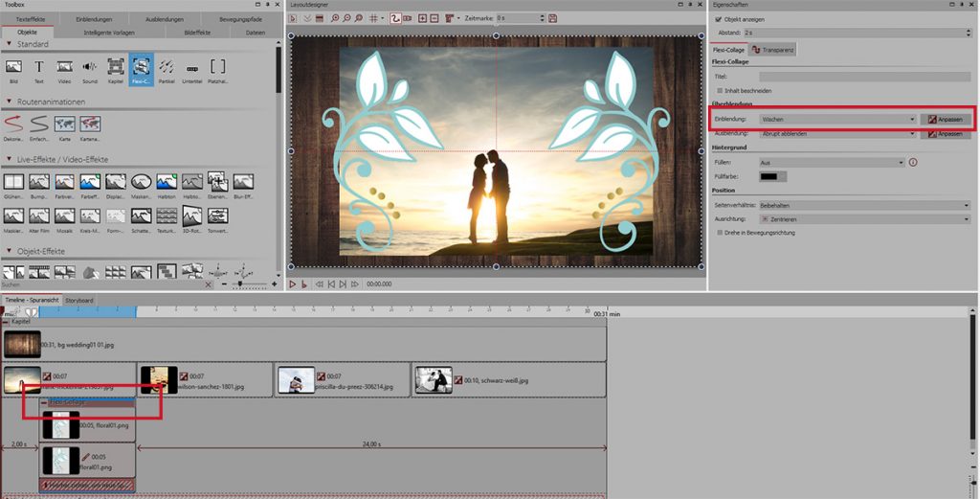Image resolution: width=980 pixels, height=499 pixels.
Task: Collapse the Routenanimationen section
Action: click(x=9, y=102)
